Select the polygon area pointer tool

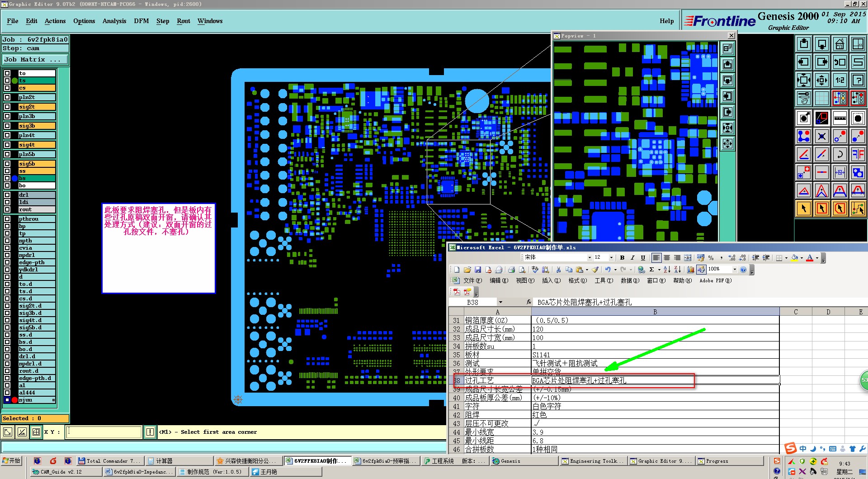pyautogui.click(x=840, y=209)
